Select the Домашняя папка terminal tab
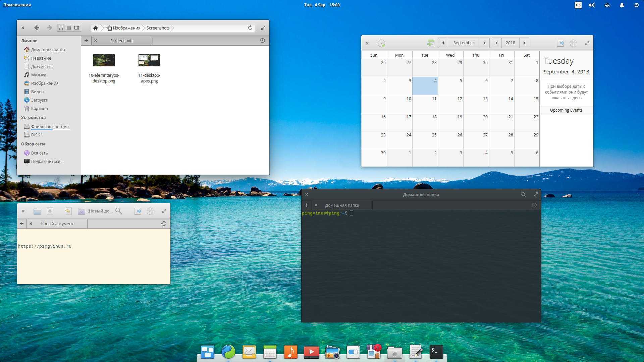Viewport: 644px width, 362px height. pos(342,205)
